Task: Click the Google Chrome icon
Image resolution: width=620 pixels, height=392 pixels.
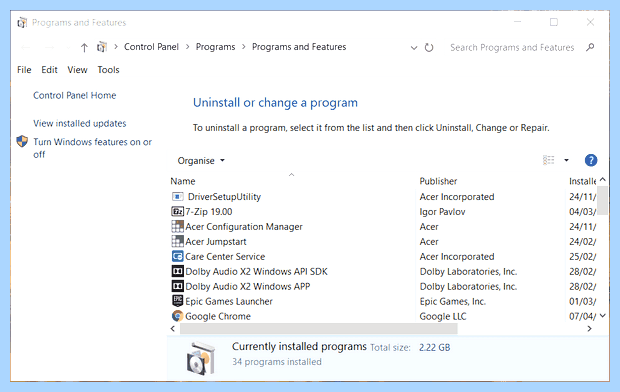Action: (x=178, y=316)
